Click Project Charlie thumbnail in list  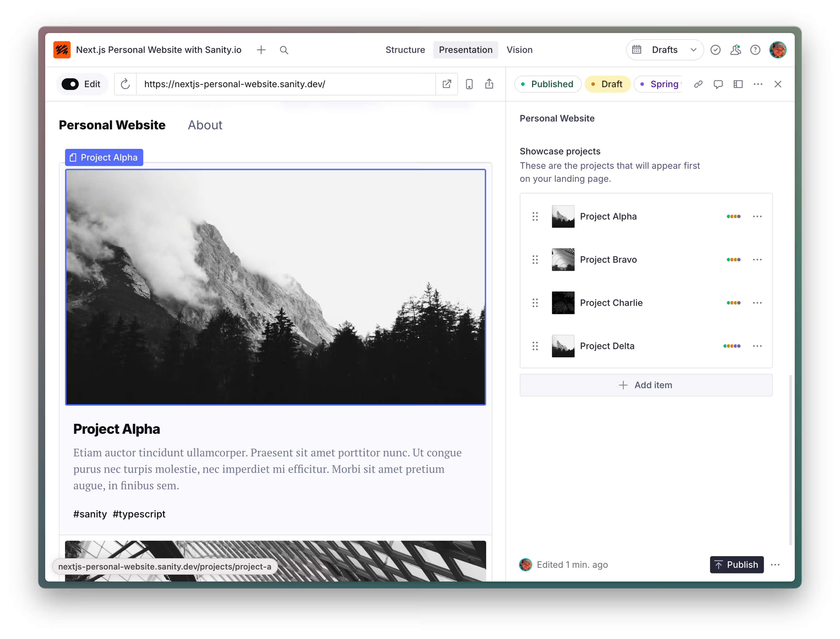(x=563, y=303)
